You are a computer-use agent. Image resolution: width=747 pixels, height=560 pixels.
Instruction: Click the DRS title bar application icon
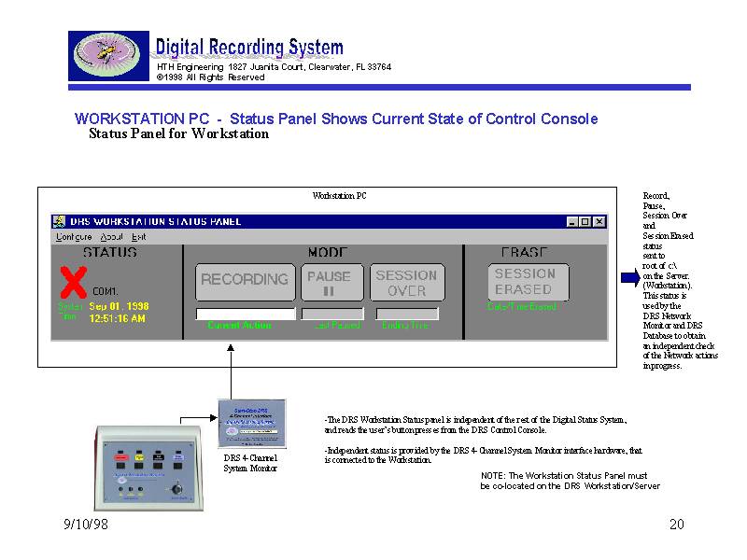pos(60,222)
